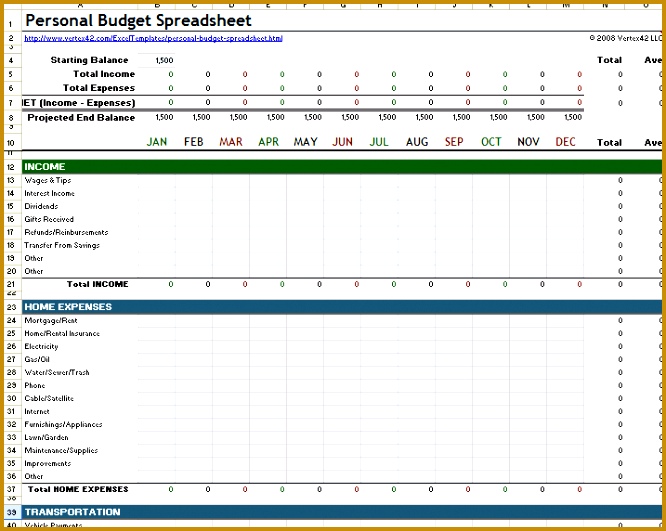Click the 2008 Vertex42 LLC copyright text
This screenshot has width=666, height=531.
point(625,38)
